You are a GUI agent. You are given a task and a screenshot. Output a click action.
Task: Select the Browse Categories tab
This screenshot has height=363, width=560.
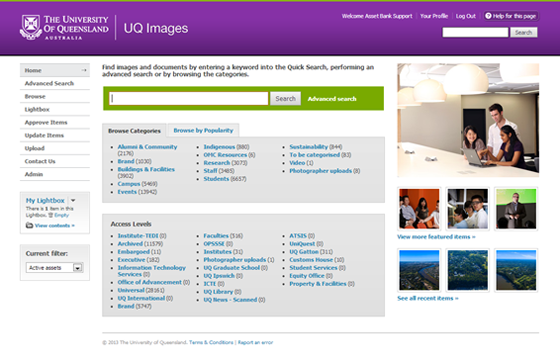(134, 131)
